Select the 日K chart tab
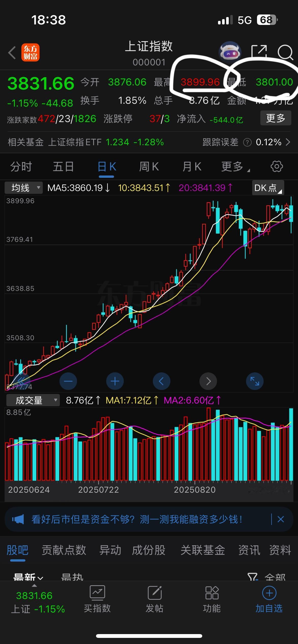The height and width of the screenshot is (644, 298). coord(107,167)
